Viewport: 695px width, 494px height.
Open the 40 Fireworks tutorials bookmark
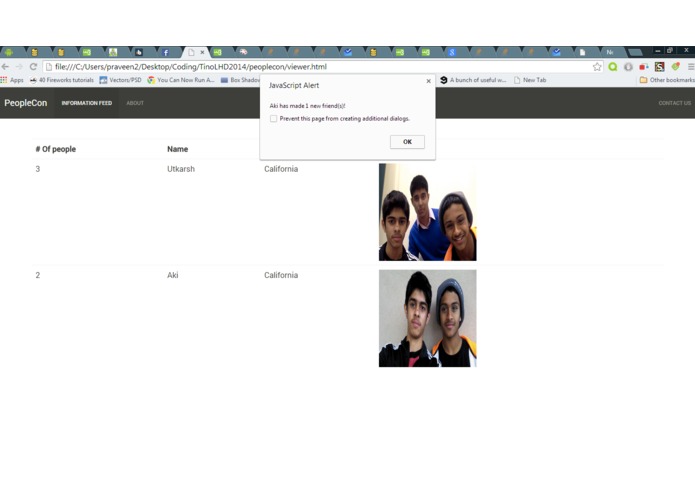click(x=62, y=80)
